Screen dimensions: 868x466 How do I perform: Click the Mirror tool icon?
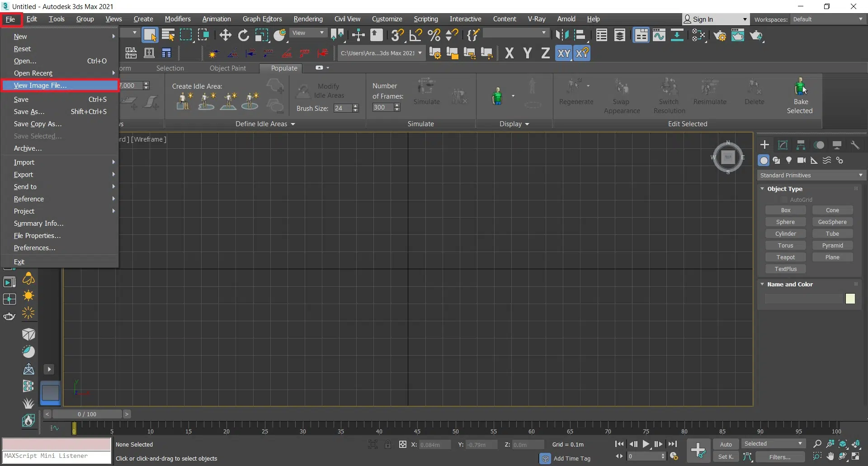[x=562, y=35]
